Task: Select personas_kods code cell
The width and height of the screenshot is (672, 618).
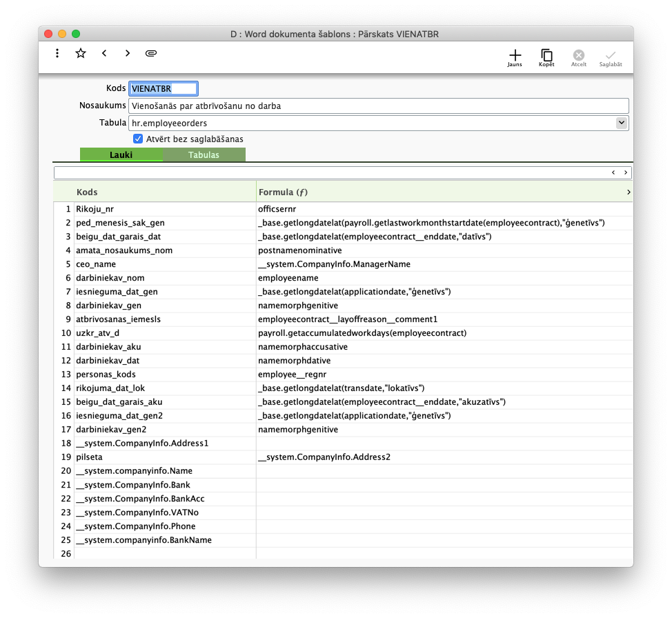Action: click(165, 374)
